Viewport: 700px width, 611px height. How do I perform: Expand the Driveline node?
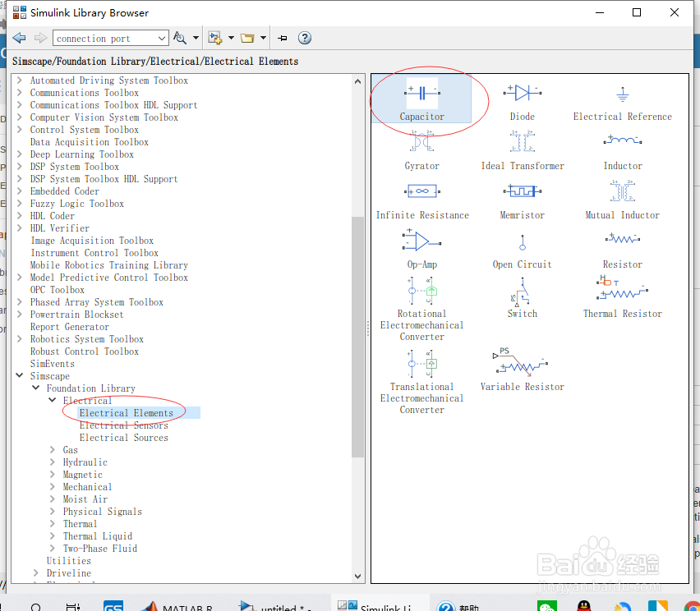pos(36,572)
